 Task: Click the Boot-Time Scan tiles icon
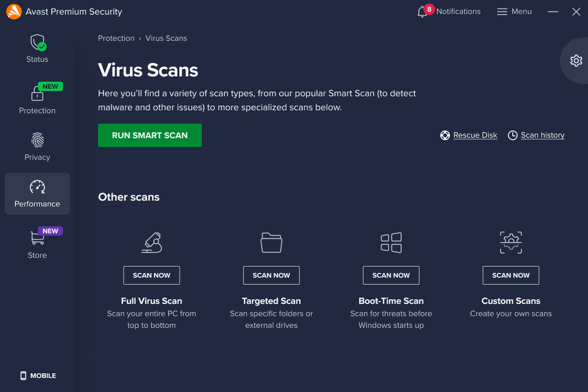(x=391, y=242)
